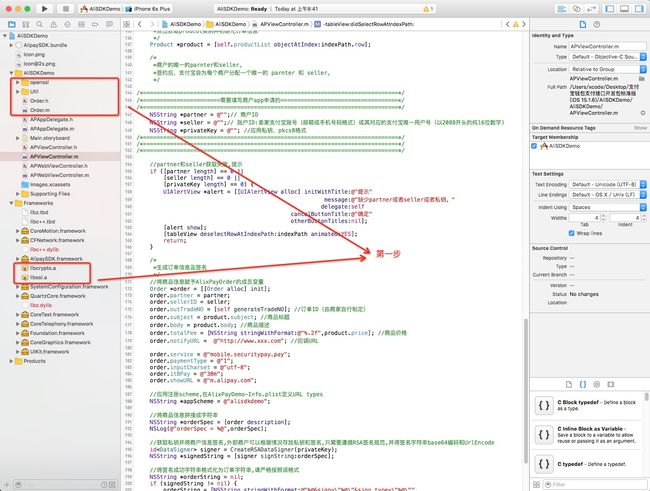Open the Breakpoint navigator tab
This screenshot has width=650, height=491.
coord(95,24)
